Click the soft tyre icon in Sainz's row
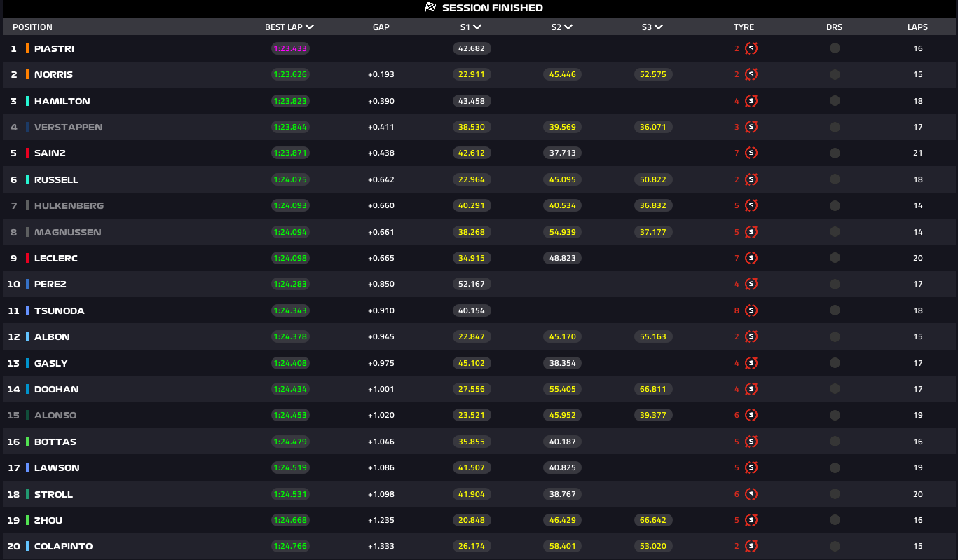 [751, 153]
